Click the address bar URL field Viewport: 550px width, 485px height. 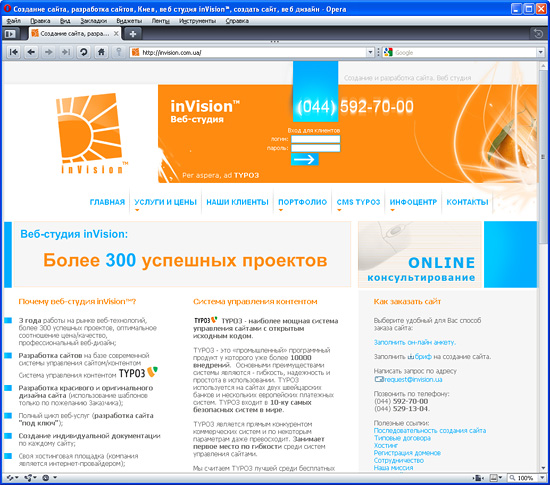click(x=252, y=53)
